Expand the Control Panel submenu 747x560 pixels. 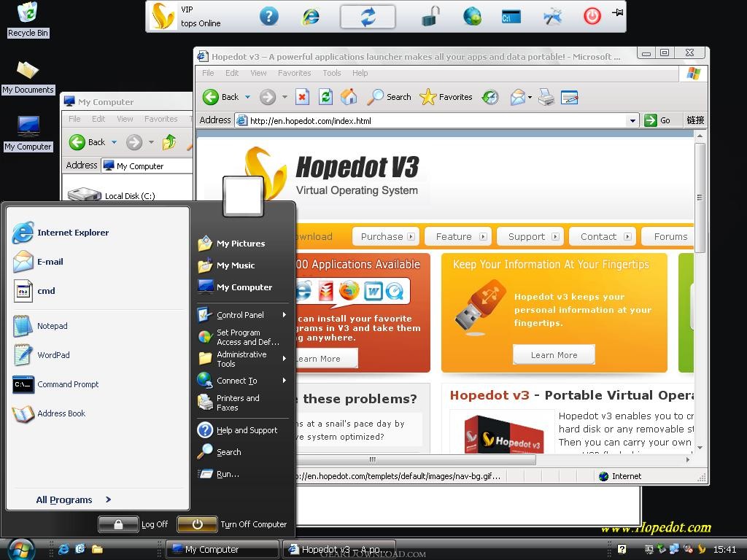coord(284,315)
